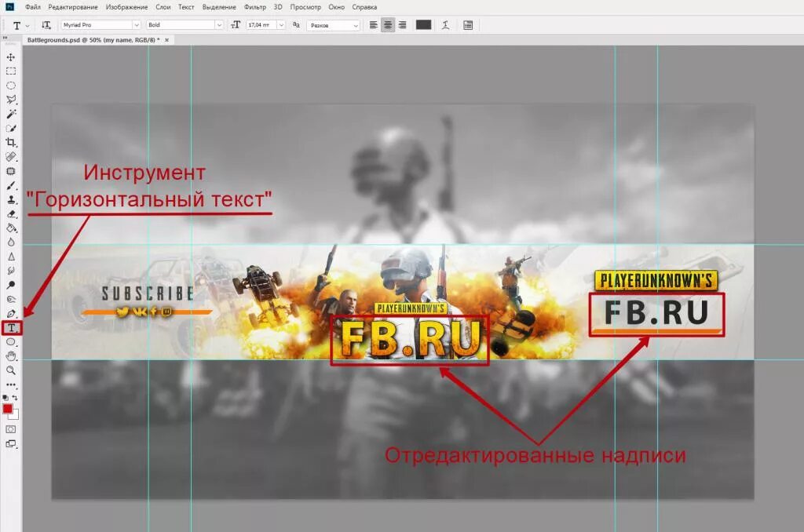Open the Слои menu

(163, 7)
